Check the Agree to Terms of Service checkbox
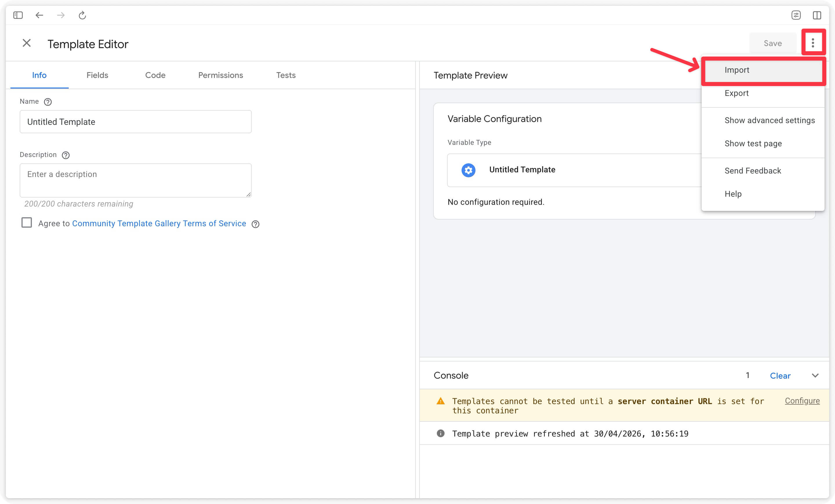Screen dimensions: 835x504 27,223
